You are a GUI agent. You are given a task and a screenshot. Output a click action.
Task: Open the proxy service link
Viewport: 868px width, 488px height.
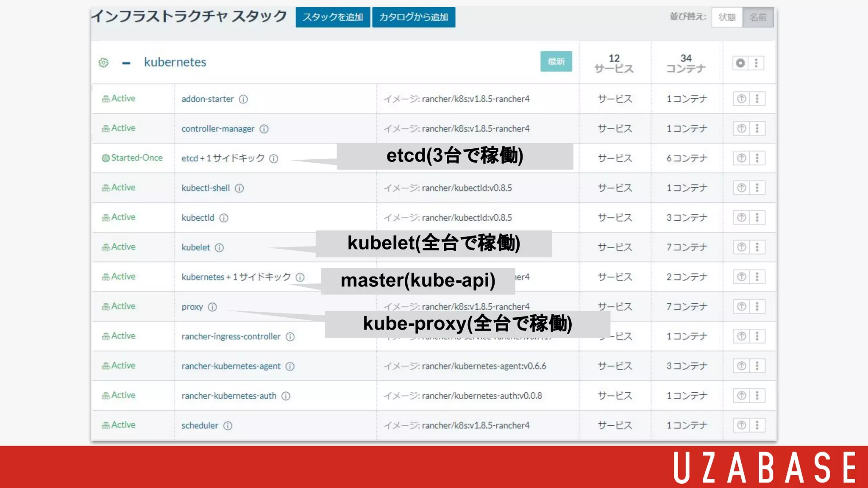192,307
